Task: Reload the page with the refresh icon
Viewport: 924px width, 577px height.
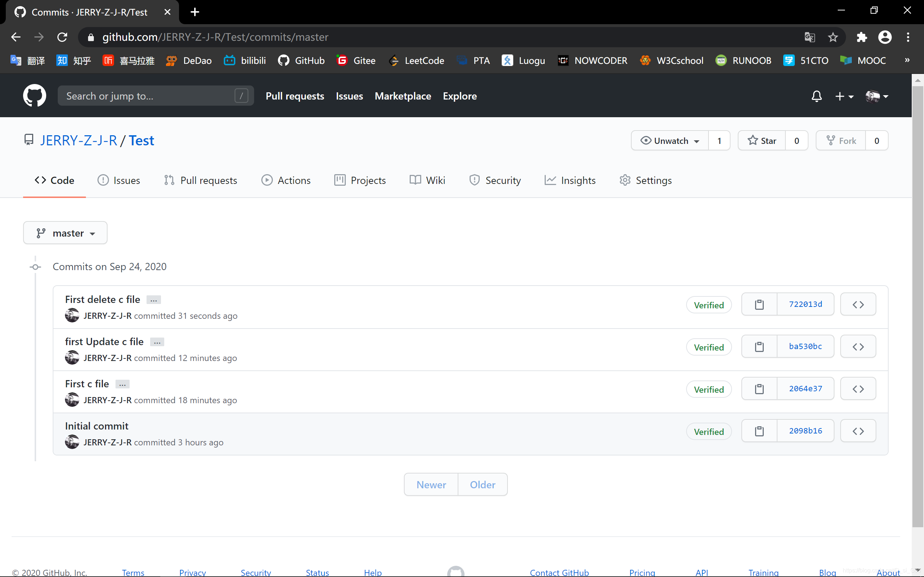Action: point(62,37)
